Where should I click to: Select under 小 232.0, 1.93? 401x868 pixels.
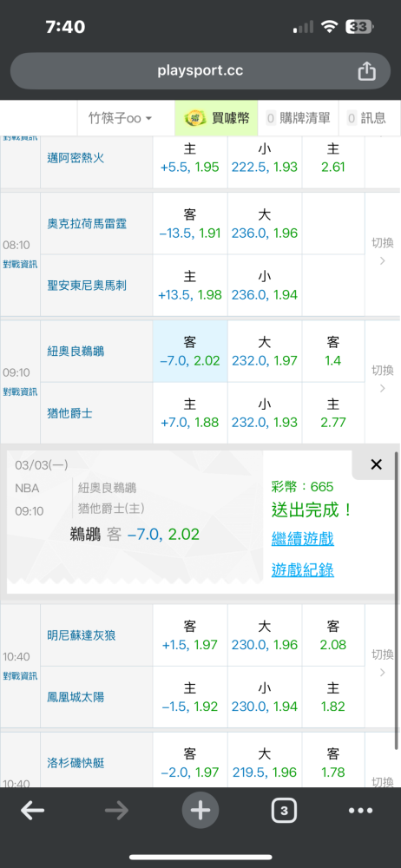point(265,413)
